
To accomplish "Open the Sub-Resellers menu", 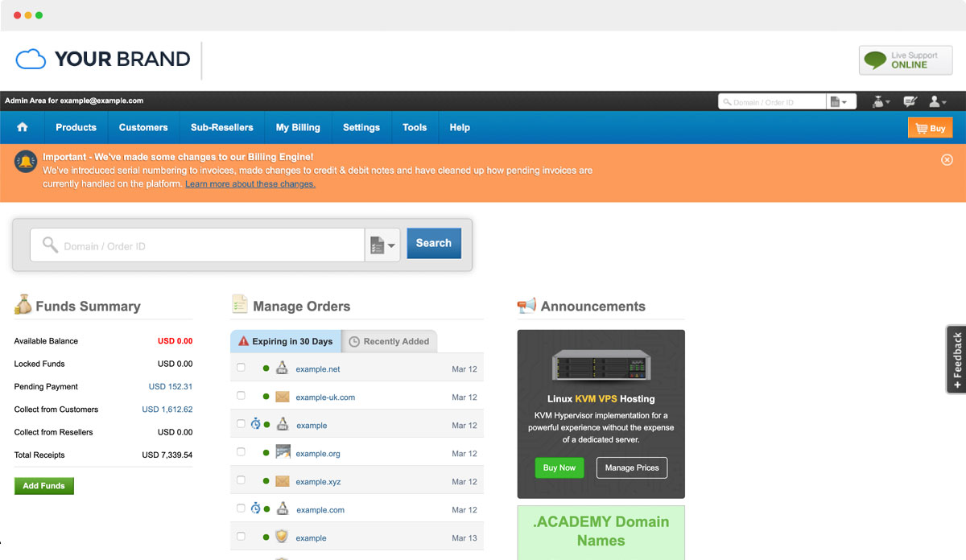I will [222, 127].
